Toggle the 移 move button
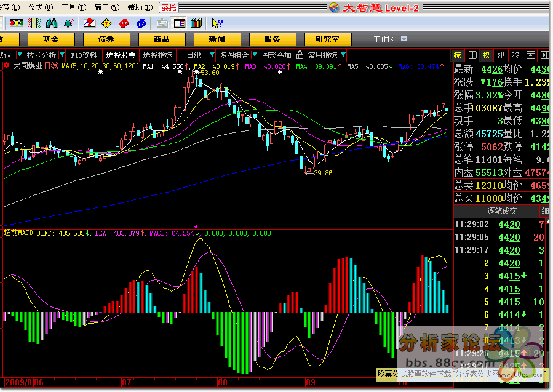This screenshot has height=392, width=553. pyautogui.click(x=516, y=55)
